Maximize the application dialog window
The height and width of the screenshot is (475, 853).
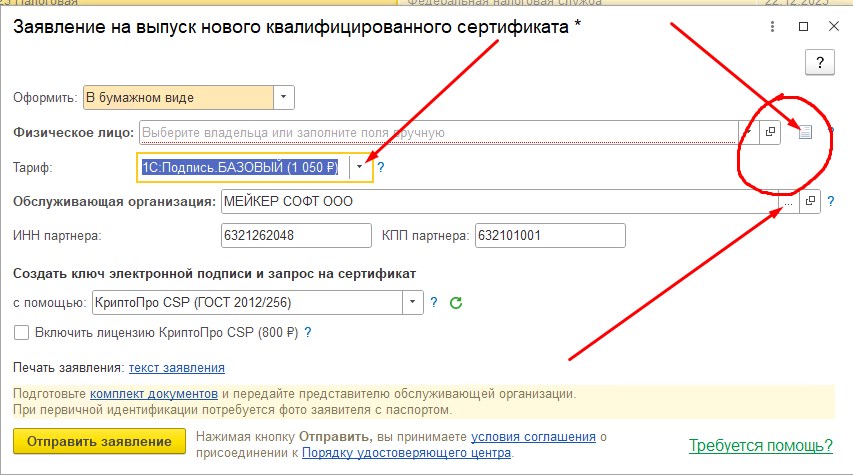803,26
